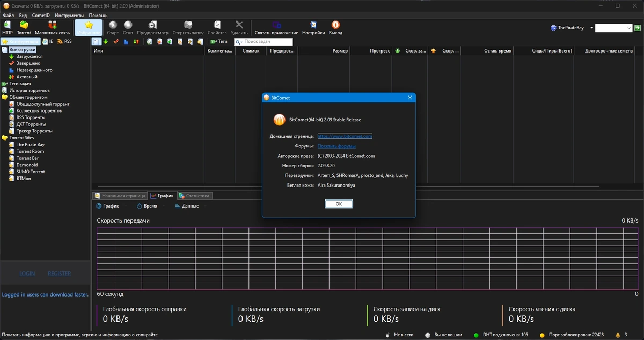The height and width of the screenshot is (340, 644).
Task: Click the HTTP download toolbar icon
Action: coord(8,28)
